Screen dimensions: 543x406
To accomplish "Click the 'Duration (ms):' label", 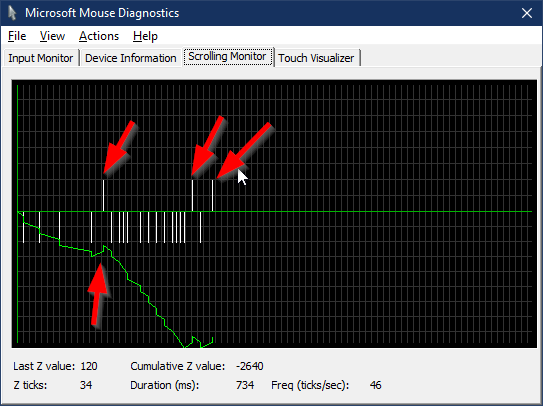I will pos(164,385).
